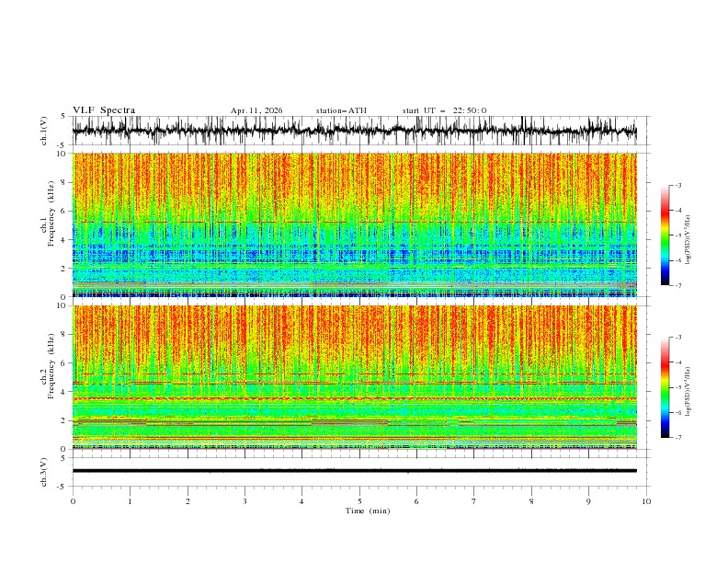Click the time axis tick label "0"
This screenshot has width=728, height=563.
point(73,501)
